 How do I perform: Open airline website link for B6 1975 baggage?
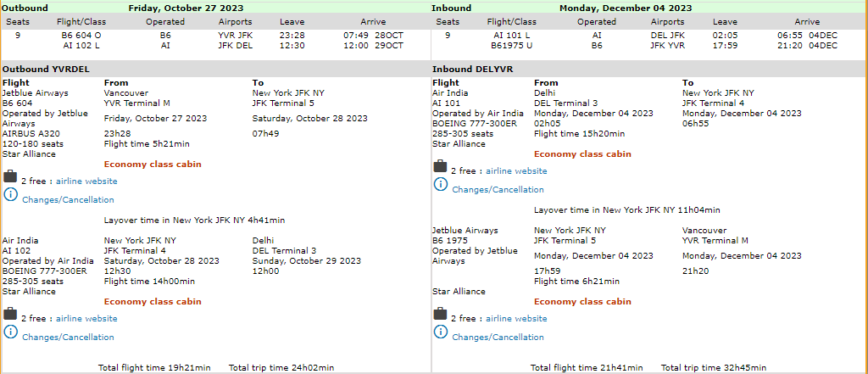click(516, 318)
